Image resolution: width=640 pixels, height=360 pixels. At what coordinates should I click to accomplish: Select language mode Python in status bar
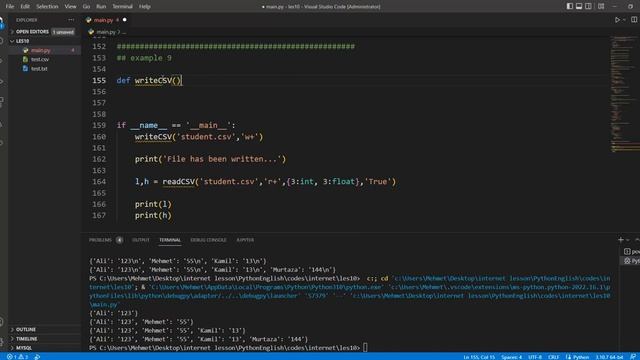(578, 357)
